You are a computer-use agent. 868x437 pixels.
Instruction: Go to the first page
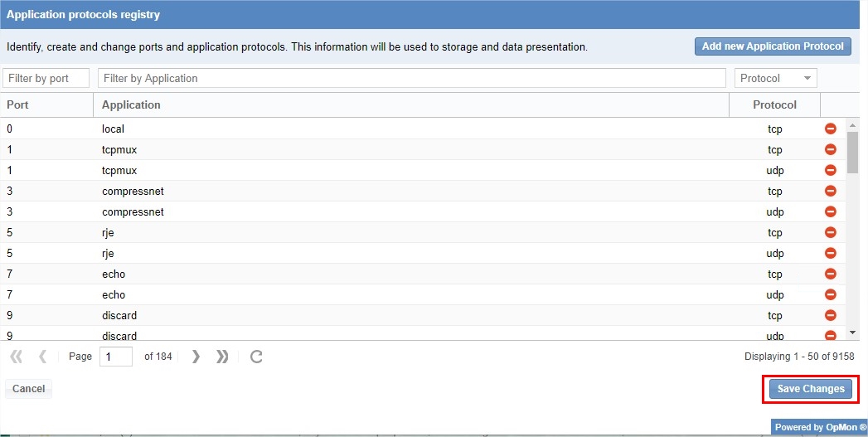16,357
